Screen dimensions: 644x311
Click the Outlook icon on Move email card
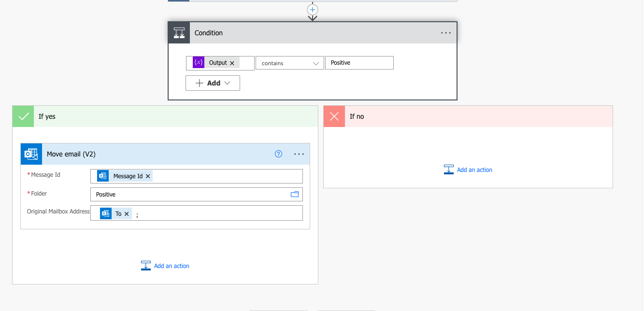point(31,154)
